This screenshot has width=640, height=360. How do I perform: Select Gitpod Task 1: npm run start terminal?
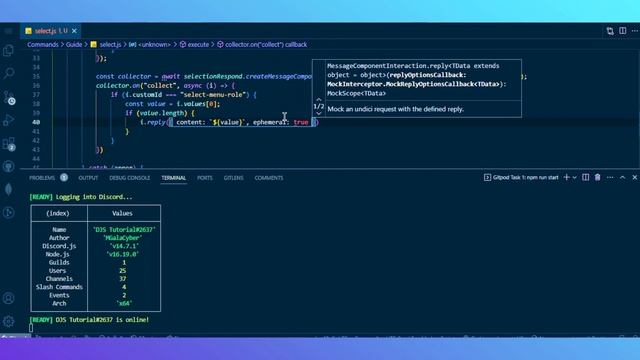521,178
